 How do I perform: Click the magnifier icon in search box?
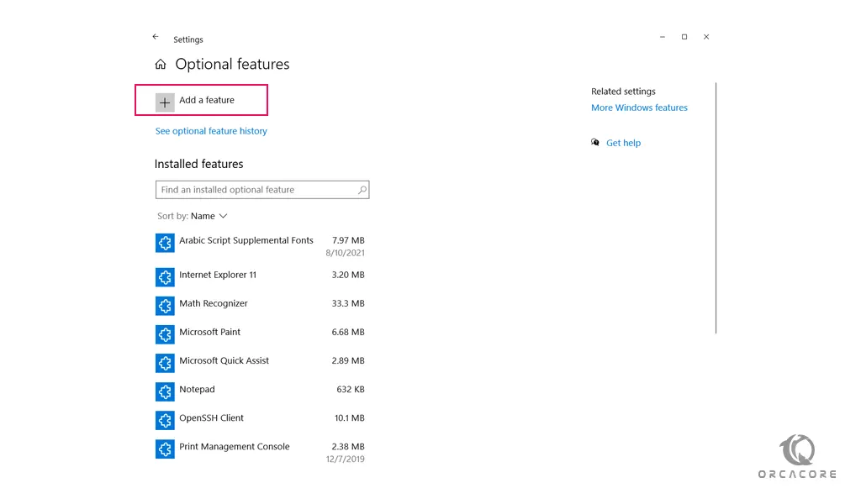[x=362, y=190]
